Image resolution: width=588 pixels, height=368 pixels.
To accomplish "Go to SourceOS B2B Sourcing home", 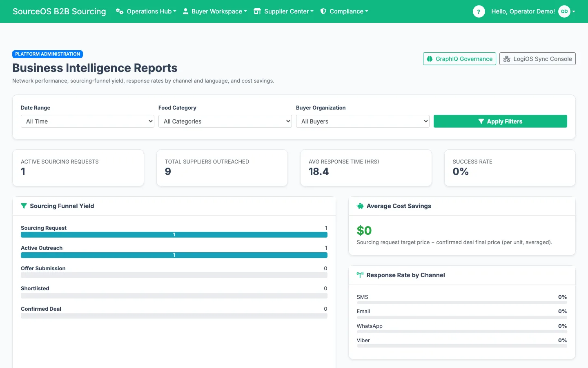I will (59, 11).
